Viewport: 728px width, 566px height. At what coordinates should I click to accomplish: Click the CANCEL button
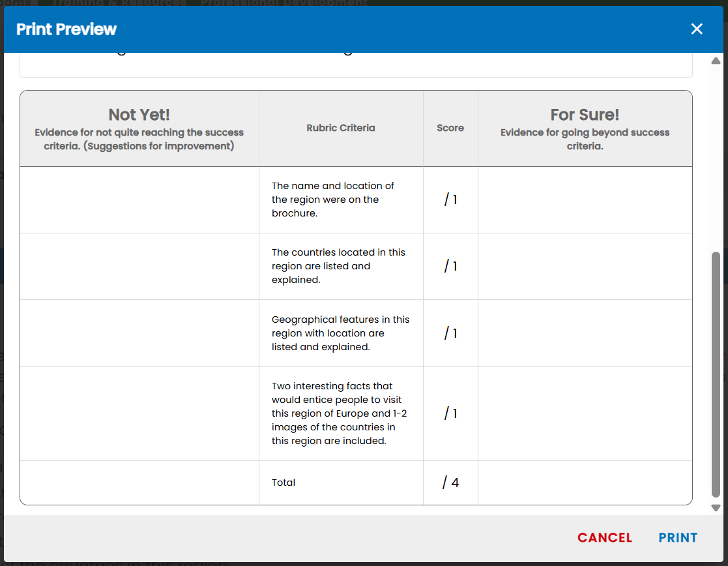pyautogui.click(x=605, y=537)
